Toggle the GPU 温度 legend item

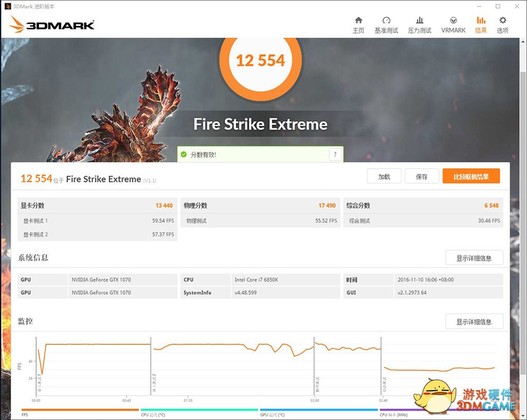[319, 413]
